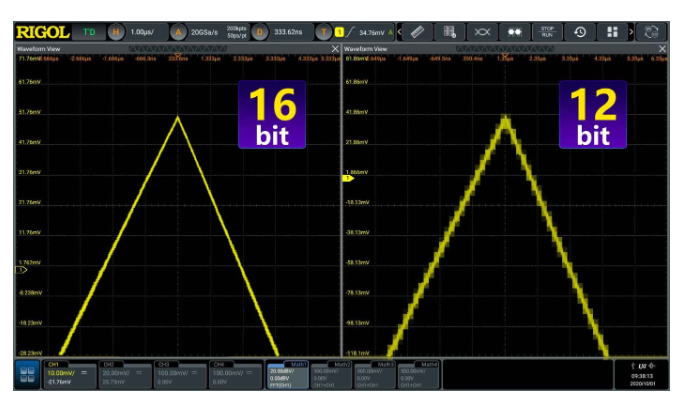The height and width of the screenshot is (408, 689).
Task: Click the trigger source channel 1 badge
Action: pyautogui.click(x=339, y=32)
